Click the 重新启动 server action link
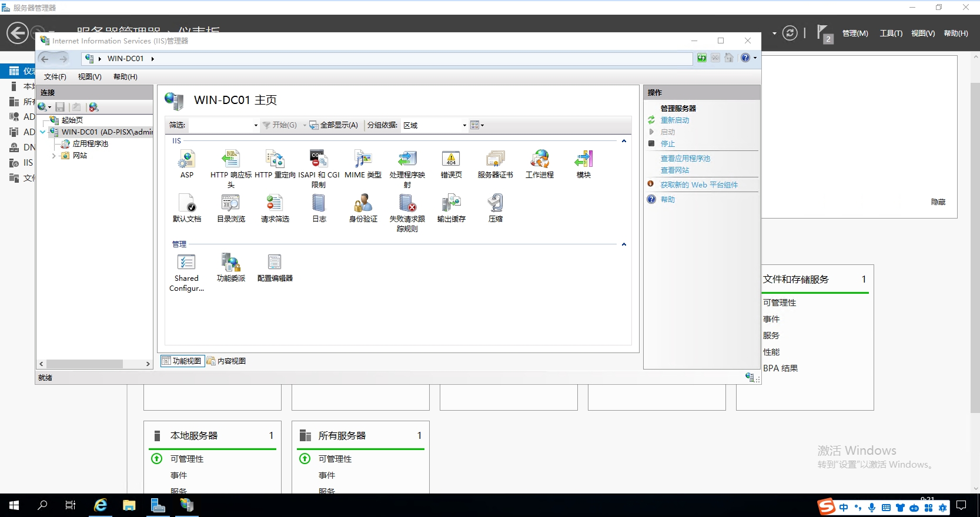 pyautogui.click(x=674, y=120)
